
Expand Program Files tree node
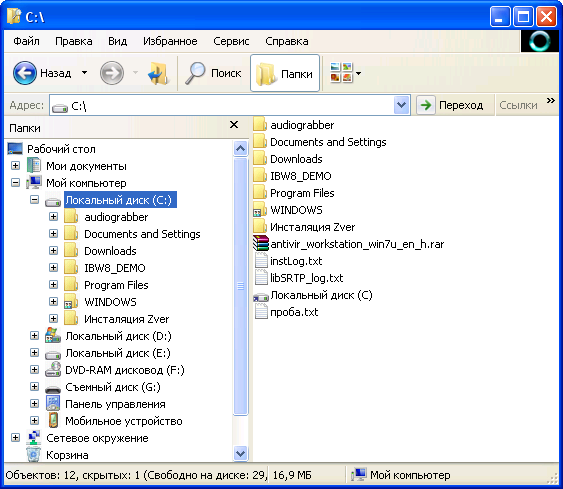click(53, 285)
